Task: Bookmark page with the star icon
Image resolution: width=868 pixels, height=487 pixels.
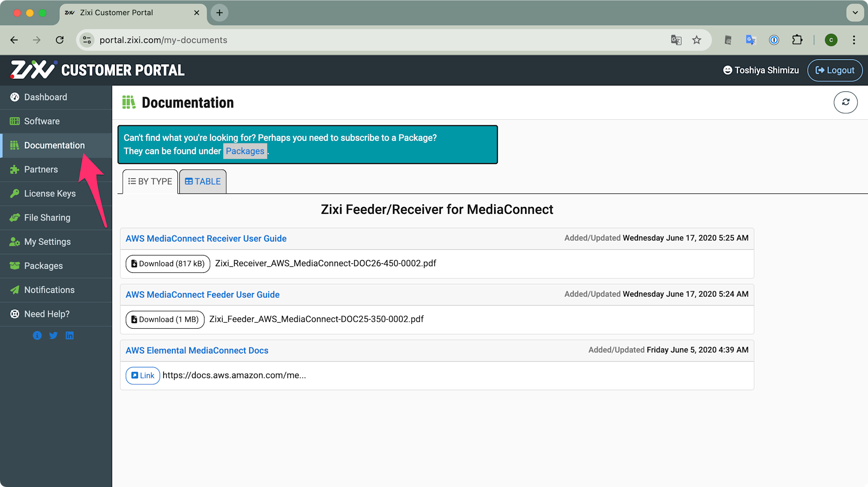Action: 697,40
